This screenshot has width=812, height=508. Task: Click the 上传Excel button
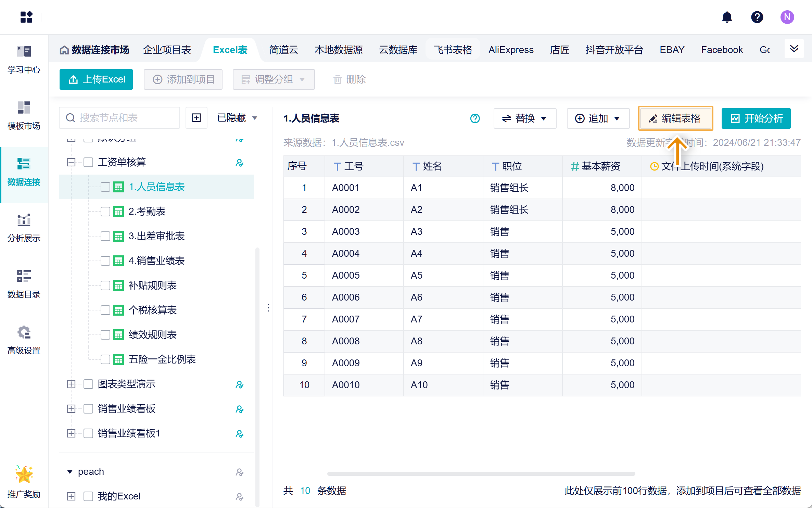tap(96, 79)
